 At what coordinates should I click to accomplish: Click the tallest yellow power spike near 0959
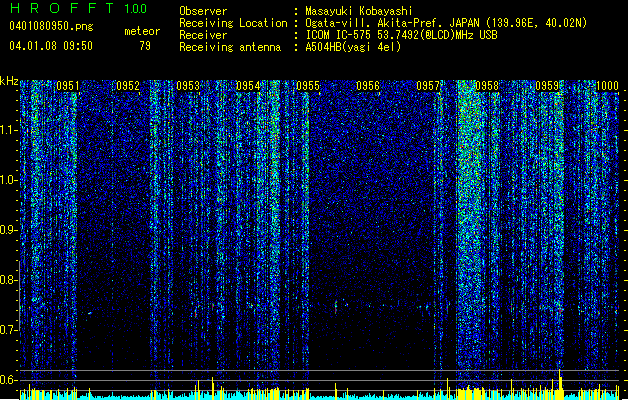pos(560,384)
